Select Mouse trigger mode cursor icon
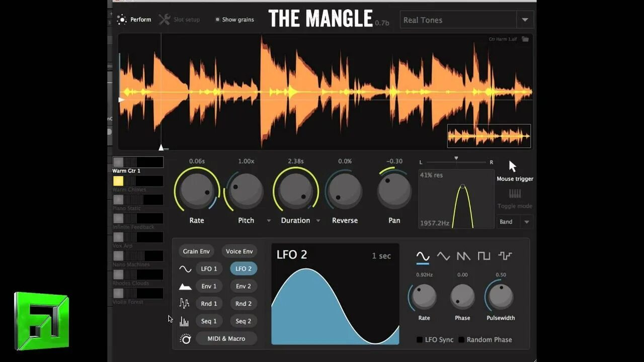This screenshot has width=644, height=362. (x=513, y=166)
